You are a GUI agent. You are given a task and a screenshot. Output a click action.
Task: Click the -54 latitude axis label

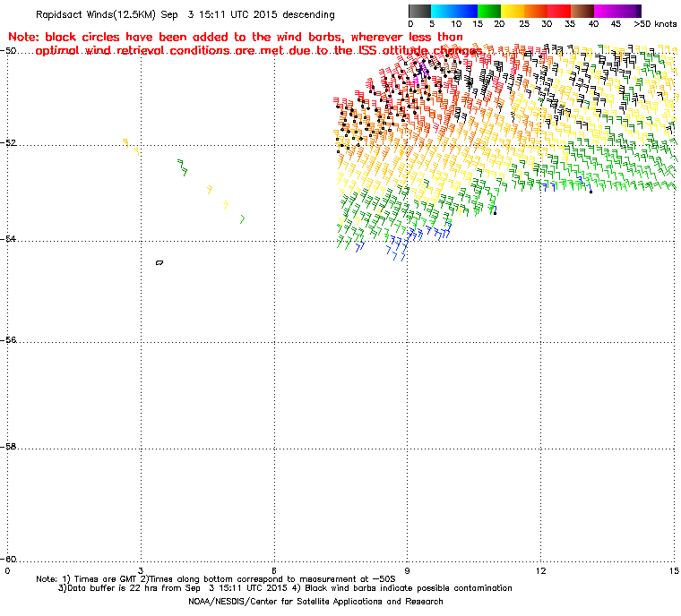pyautogui.click(x=9, y=239)
